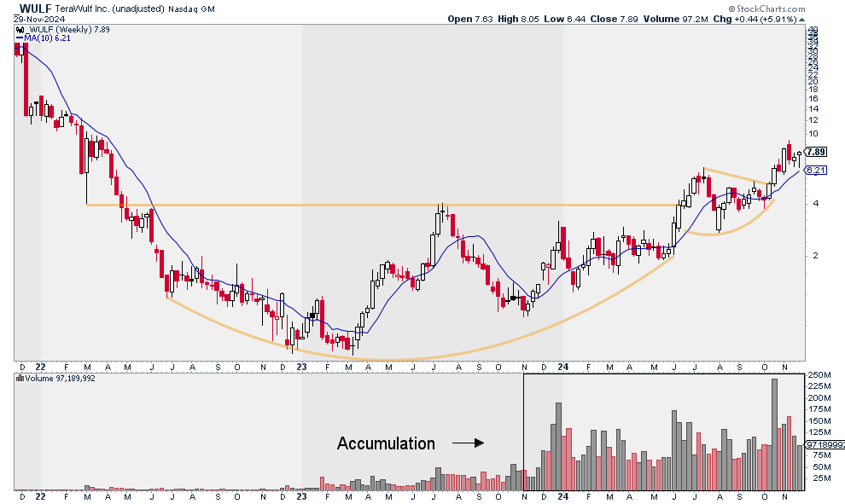Click the 25M label on the volume axis

pos(821,478)
